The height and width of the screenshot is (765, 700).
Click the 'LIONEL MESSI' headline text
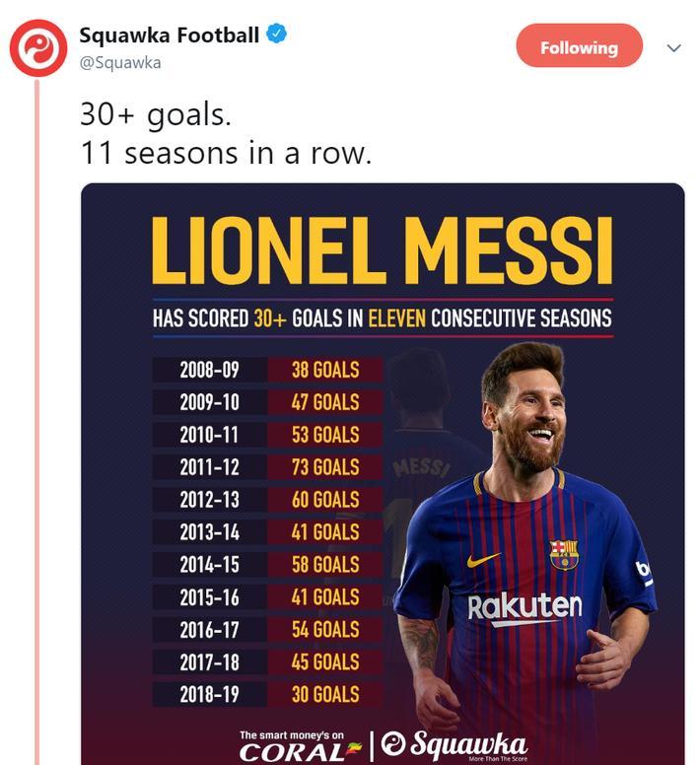(x=382, y=250)
